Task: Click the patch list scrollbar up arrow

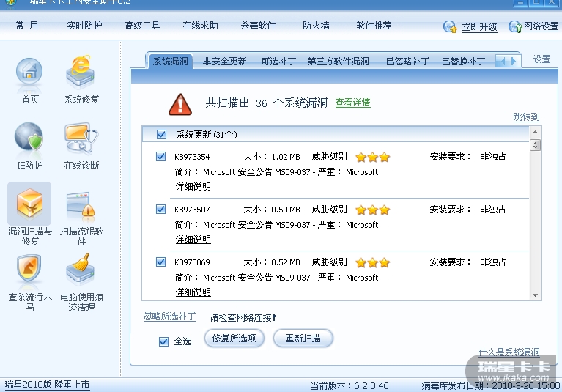Action: coord(535,132)
